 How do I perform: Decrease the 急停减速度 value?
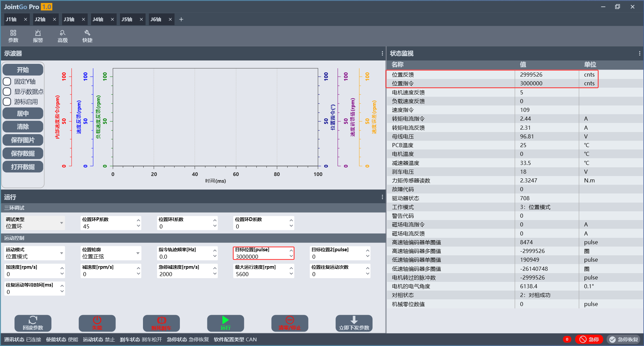[x=215, y=274]
